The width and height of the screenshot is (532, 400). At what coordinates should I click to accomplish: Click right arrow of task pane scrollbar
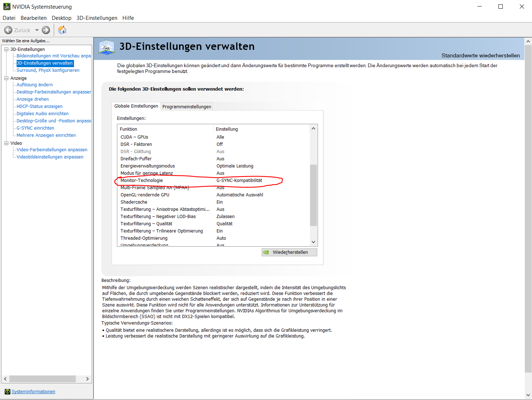tap(87, 379)
